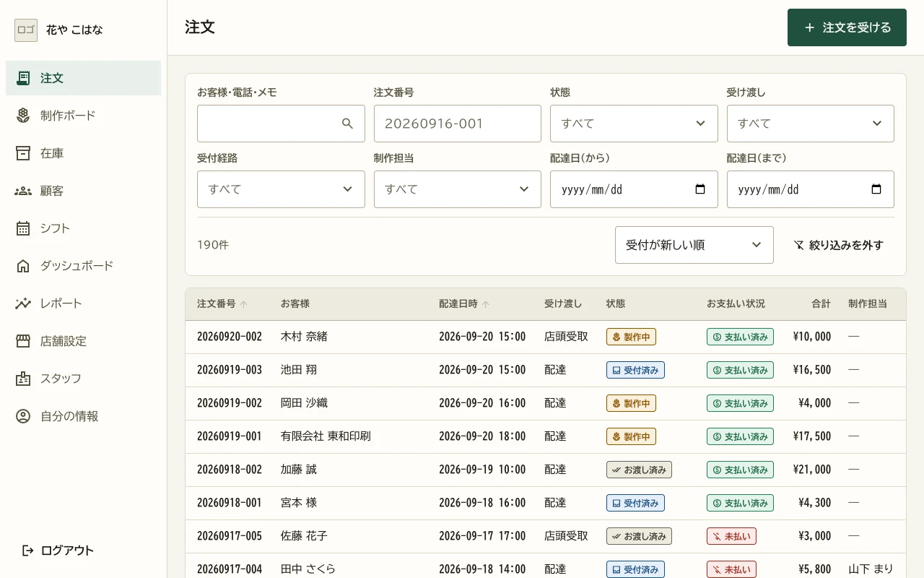Go to スタッフ in the sidebar
The height and width of the screenshot is (578, 924).
(83, 379)
